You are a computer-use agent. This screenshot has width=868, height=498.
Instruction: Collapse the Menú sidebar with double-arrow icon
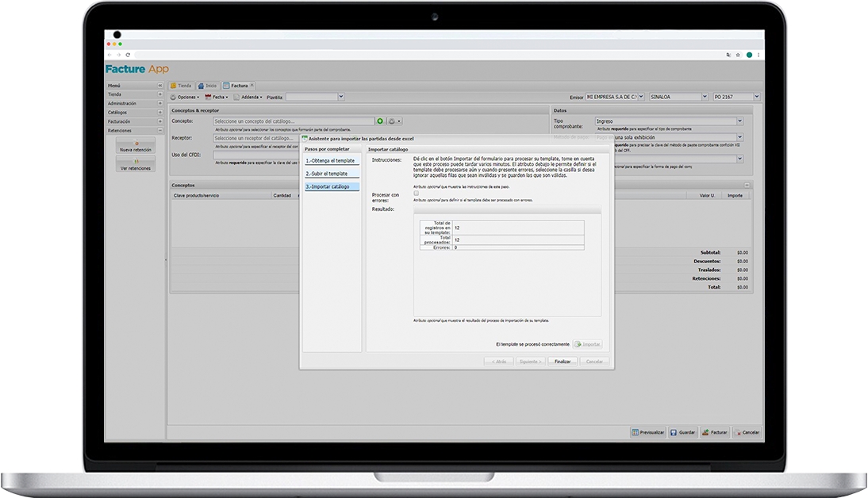pyautogui.click(x=159, y=86)
